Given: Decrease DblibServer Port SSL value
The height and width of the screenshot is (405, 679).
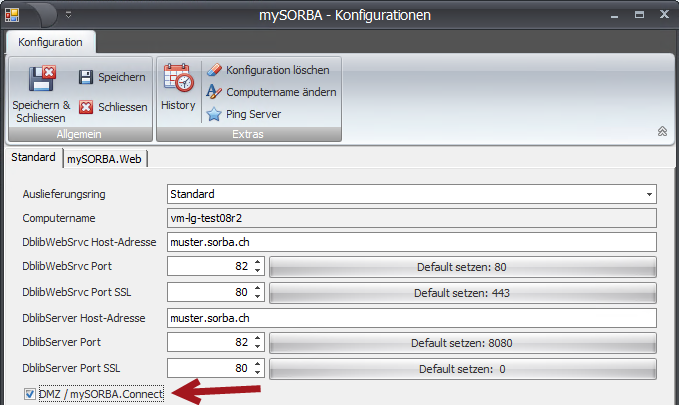Looking at the screenshot, I should point(257,373).
